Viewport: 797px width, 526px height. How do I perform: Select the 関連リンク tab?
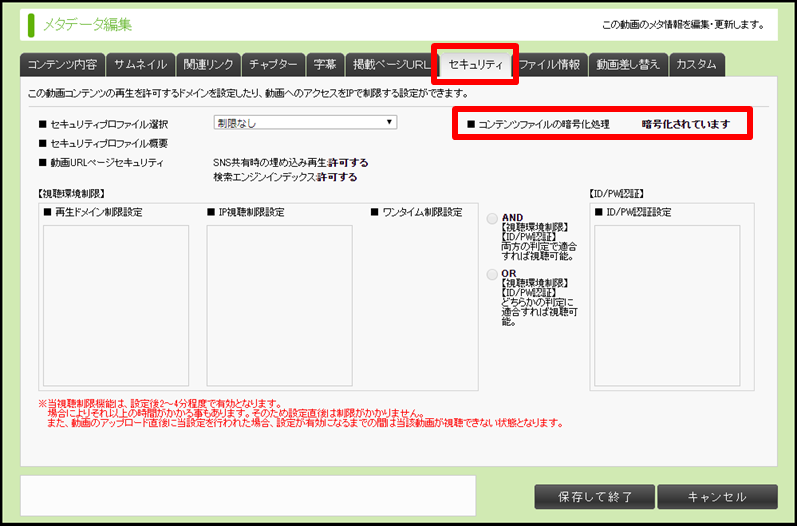pyautogui.click(x=208, y=64)
